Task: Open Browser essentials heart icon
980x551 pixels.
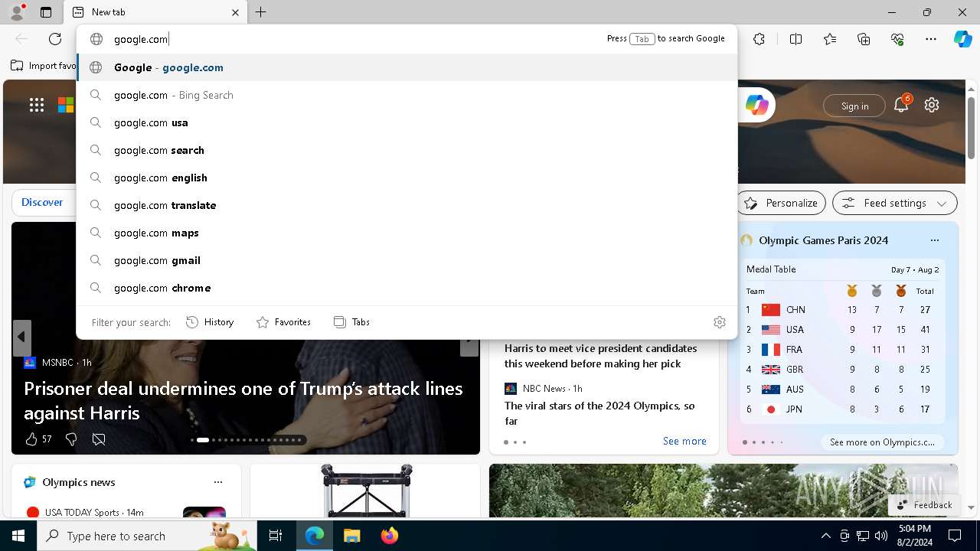Action: click(897, 39)
